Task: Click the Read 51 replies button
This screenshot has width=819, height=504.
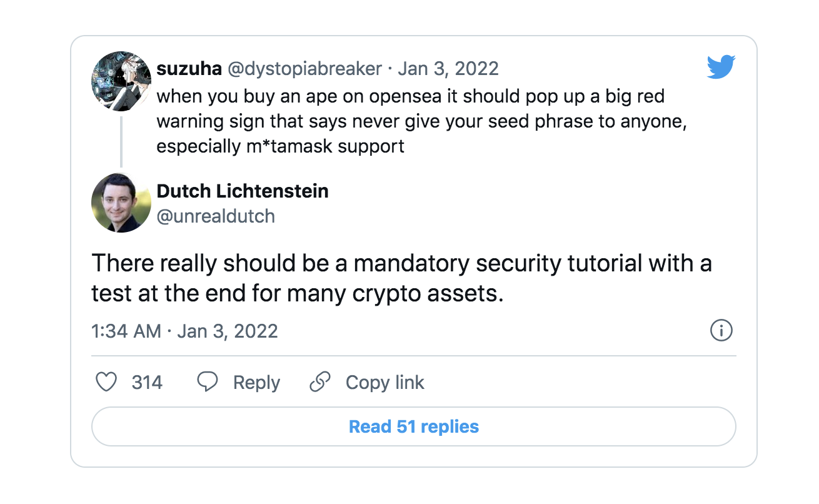Action: (413, 426)
